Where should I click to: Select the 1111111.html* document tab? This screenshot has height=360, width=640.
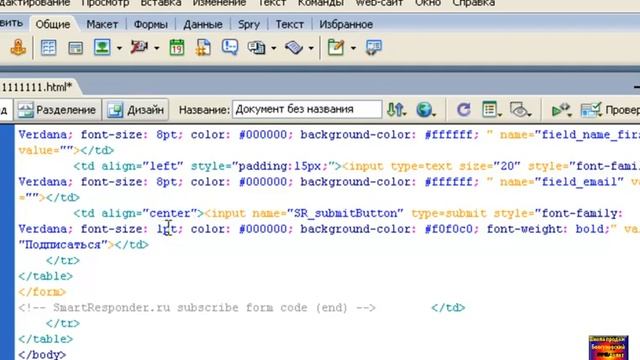36,87
